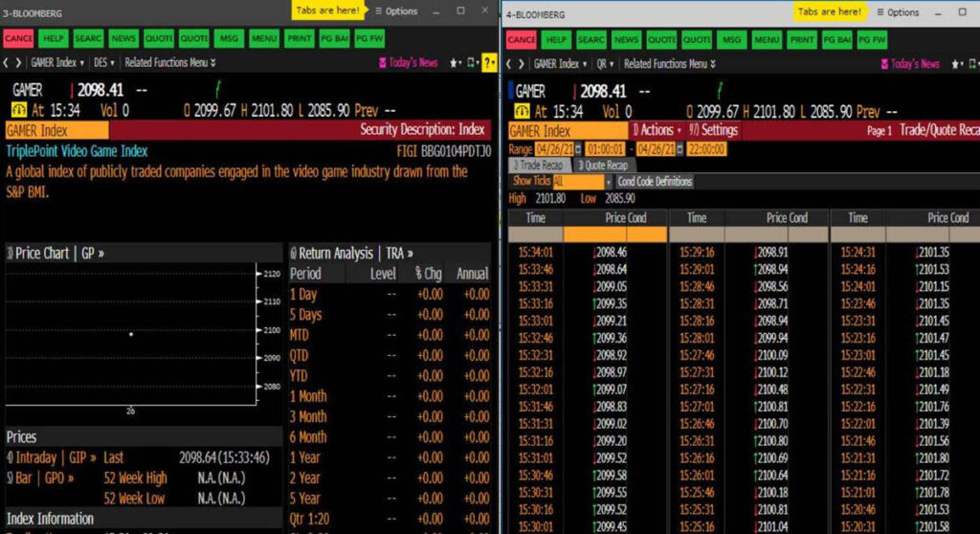The height and width of the screenshot is (534, 980).
Task: Click 'YTD' period row
Action: (x=390, y=376)
